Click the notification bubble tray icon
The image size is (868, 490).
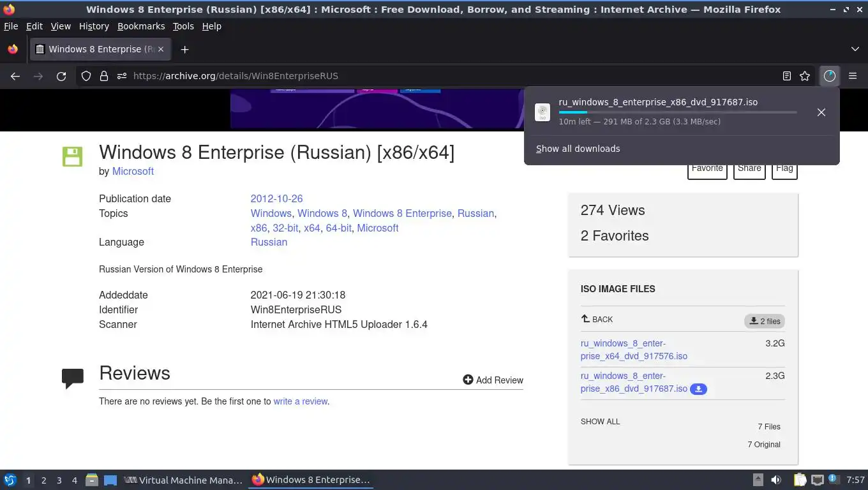[834, 480]
